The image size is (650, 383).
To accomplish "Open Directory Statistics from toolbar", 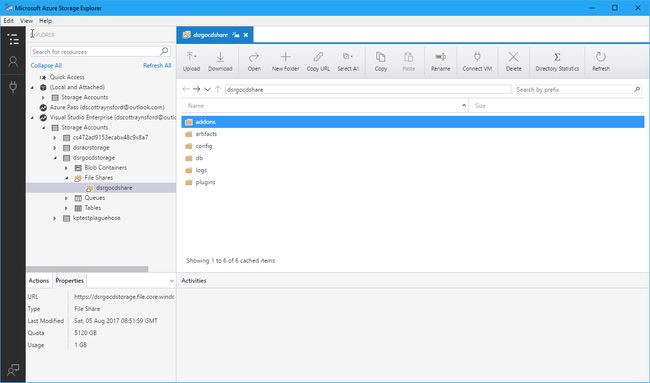I will point(557,61).
